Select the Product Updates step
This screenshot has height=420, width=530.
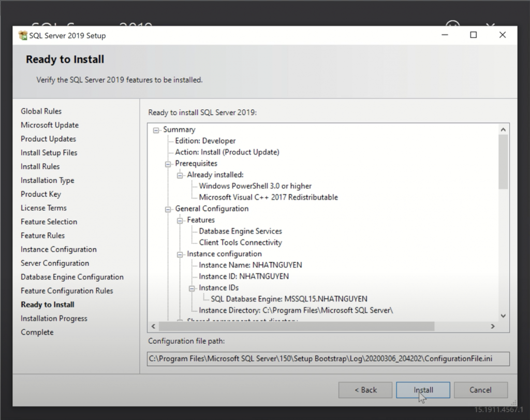(48, 139)
